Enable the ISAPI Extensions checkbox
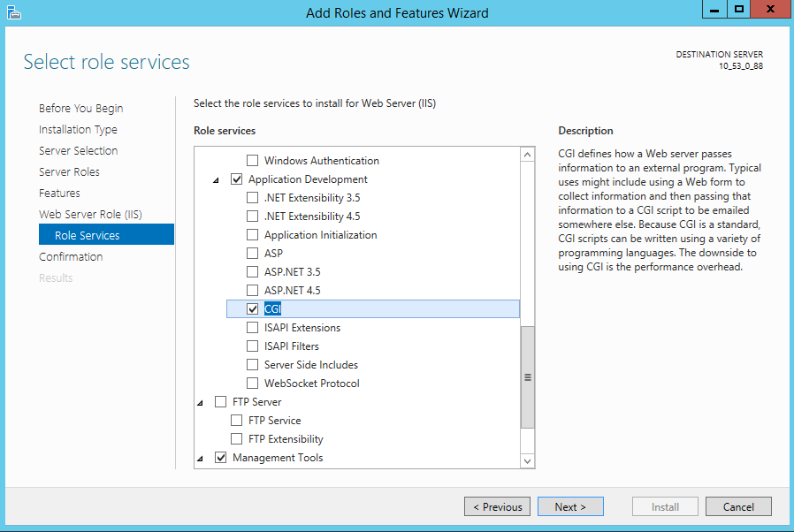 click(x=253, y=328)
